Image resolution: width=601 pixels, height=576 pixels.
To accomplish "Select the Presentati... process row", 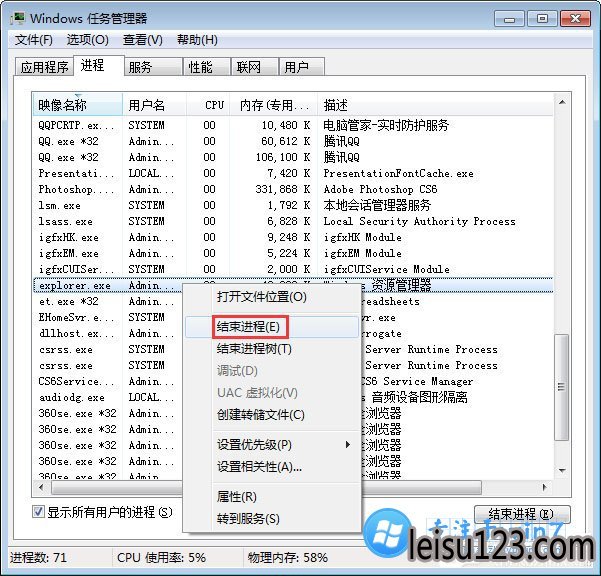I will (x=293, y=173).
